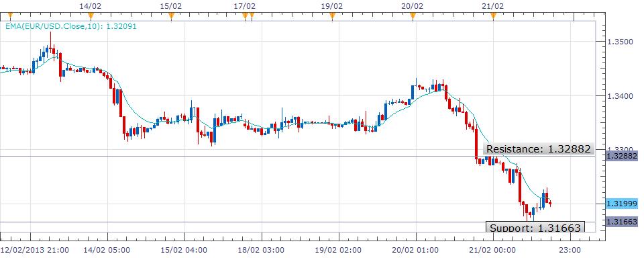Click the orange marker under 15/02
The width and height of the screenshot is (644, 258).
(171, 16)
